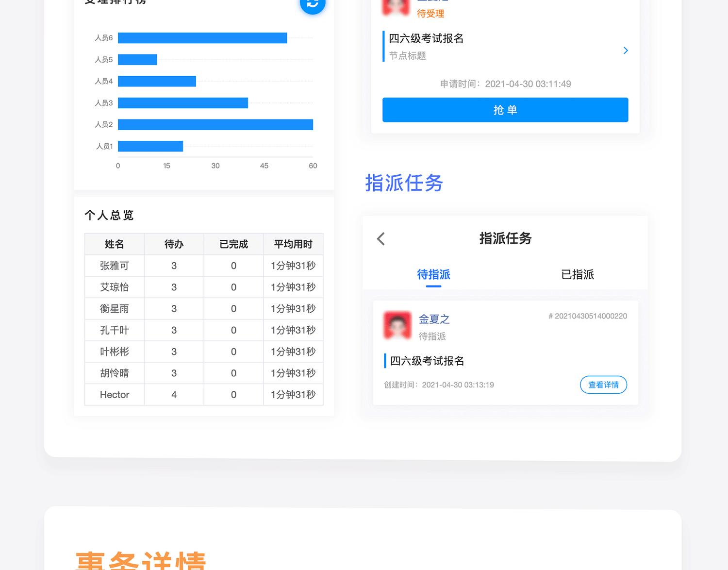Screen dimensions: 728x570
Task: Select the 人员2 bar in chart
Action: pos(215,125)
